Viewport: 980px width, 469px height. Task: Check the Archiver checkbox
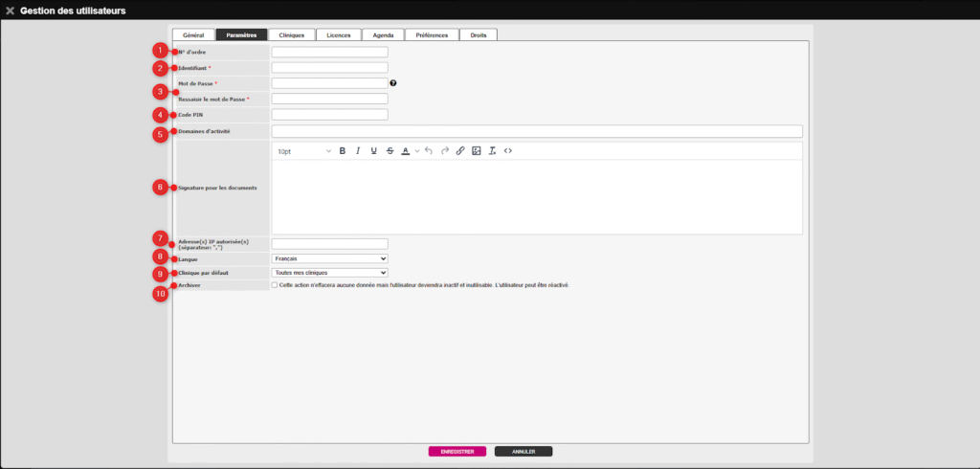(275, 284)
